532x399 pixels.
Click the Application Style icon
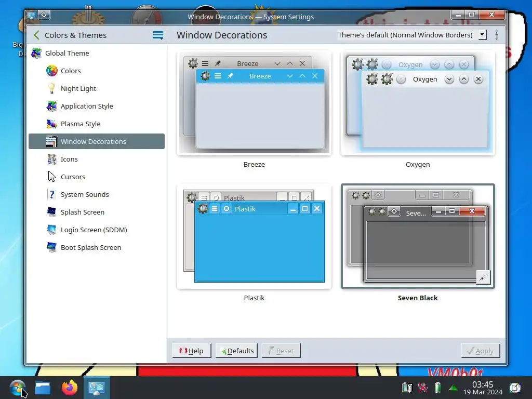point(51,106)
